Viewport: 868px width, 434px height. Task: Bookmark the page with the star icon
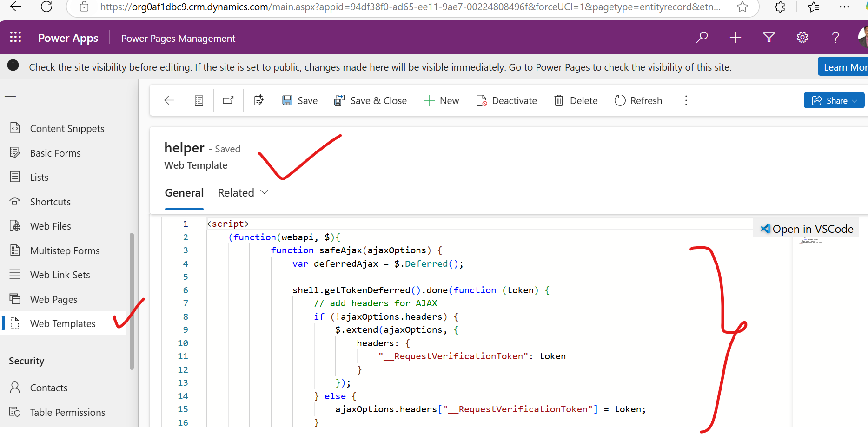pos(742,7)
